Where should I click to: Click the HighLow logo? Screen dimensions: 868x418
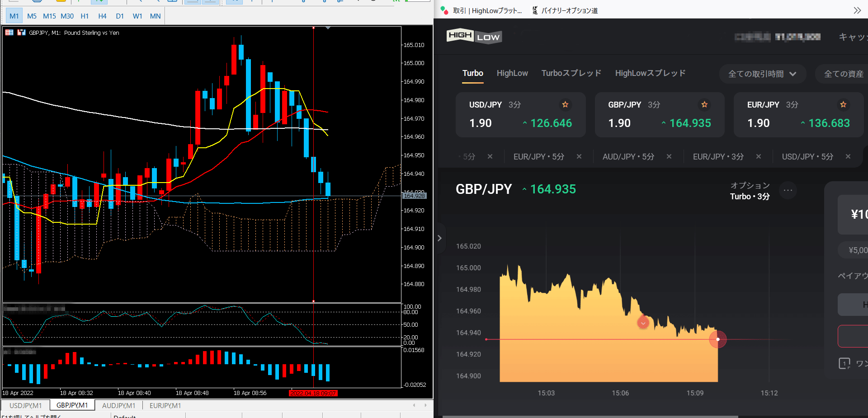tap(474, 36)
